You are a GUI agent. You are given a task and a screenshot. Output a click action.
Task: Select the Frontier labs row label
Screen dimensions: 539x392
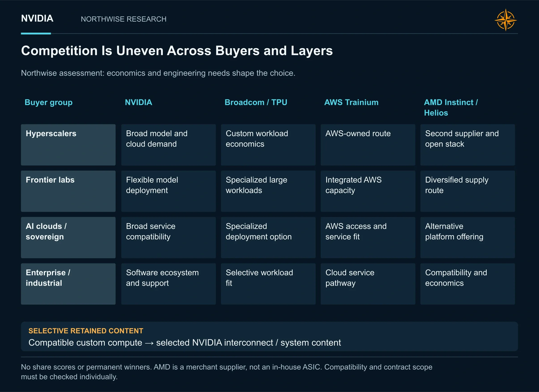click(68, 191)
